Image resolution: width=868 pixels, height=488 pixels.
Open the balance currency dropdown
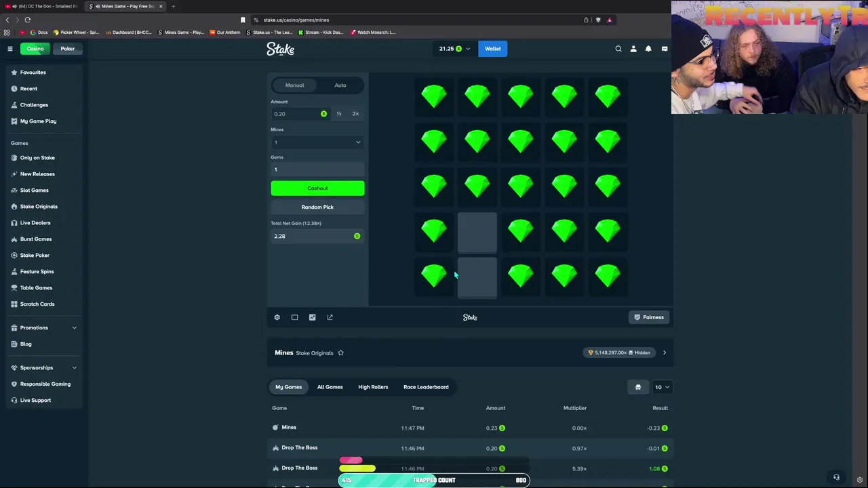click(455, 49)
